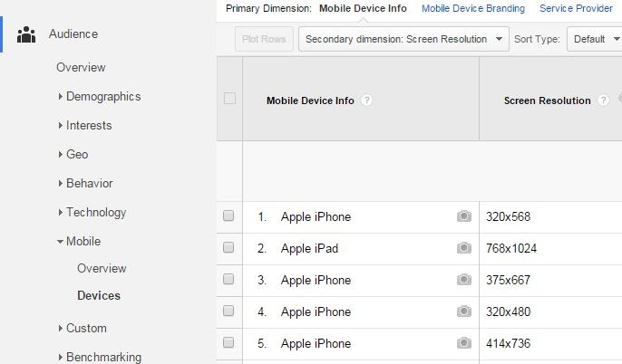Click the Plot Rows button
This screenshot has width=622, height=364.
264,39
